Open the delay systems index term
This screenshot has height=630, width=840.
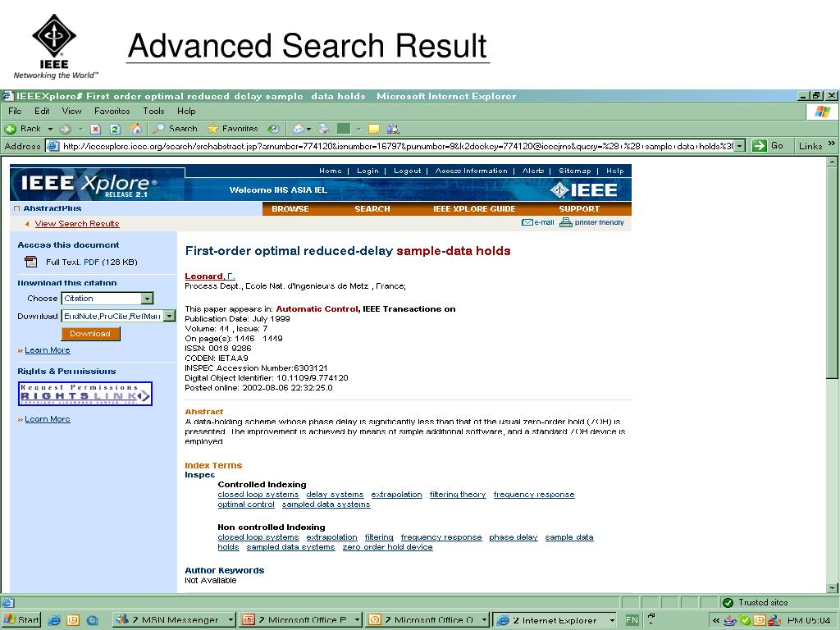335,495
